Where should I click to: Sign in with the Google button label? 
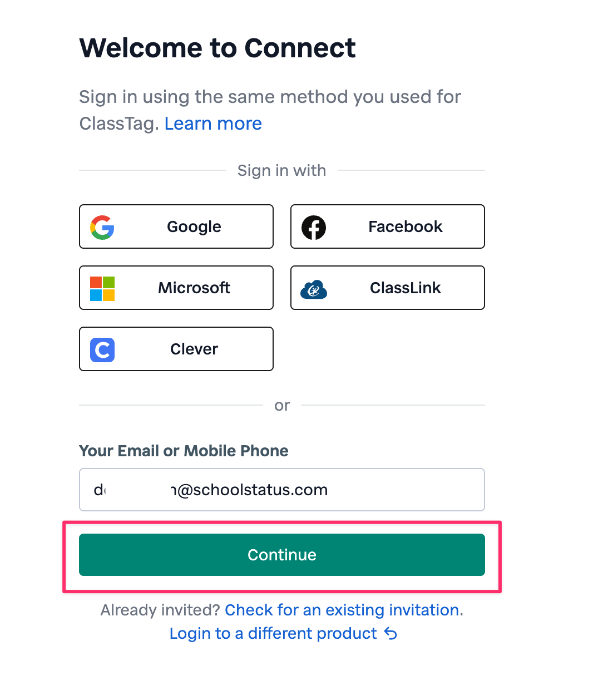pos(194,227)
